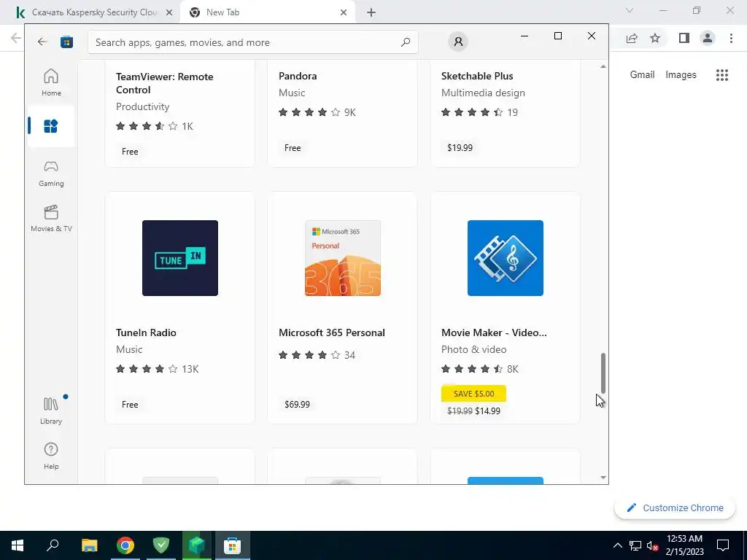The image size is (747, 560).
Task: Go to Movies & TV section
Action: point(51,218)
